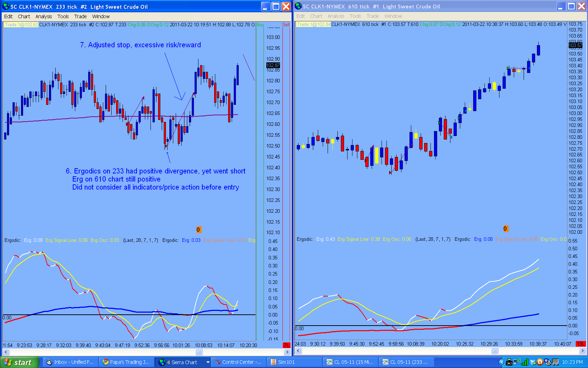Select Trade:1@102.62 position box on left chart
The height and width of the screenshot is (368, 588).
pyautogui.click(x=21, y=25)
